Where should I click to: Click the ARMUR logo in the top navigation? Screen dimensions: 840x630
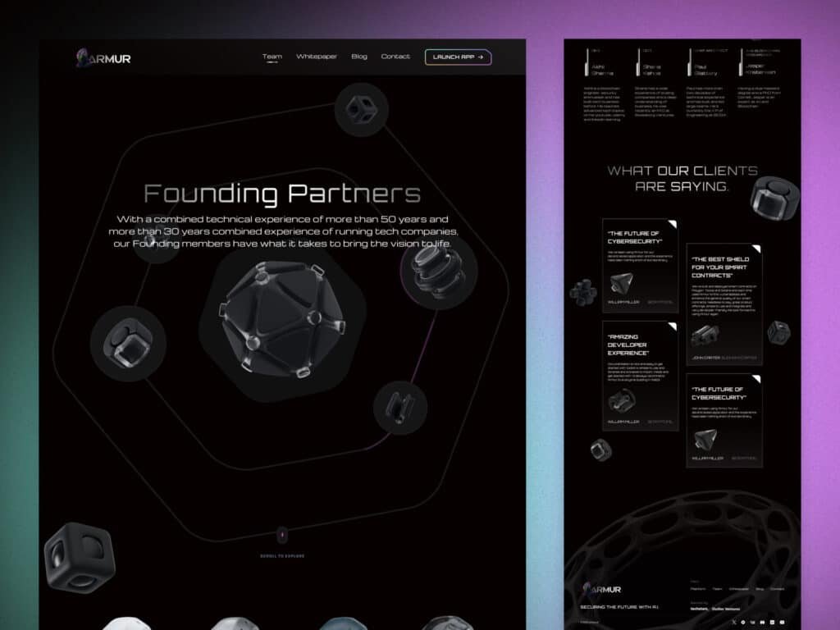103,58
